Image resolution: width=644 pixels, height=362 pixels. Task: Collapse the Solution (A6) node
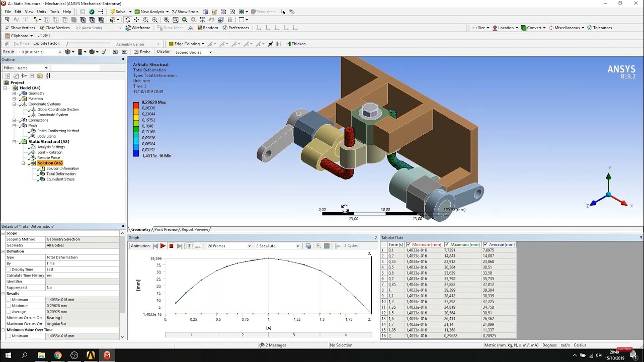click(23, 163)
